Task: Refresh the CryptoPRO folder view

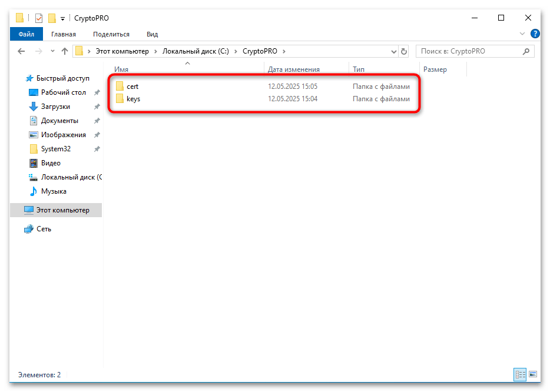Action: [x=403, y=51]
